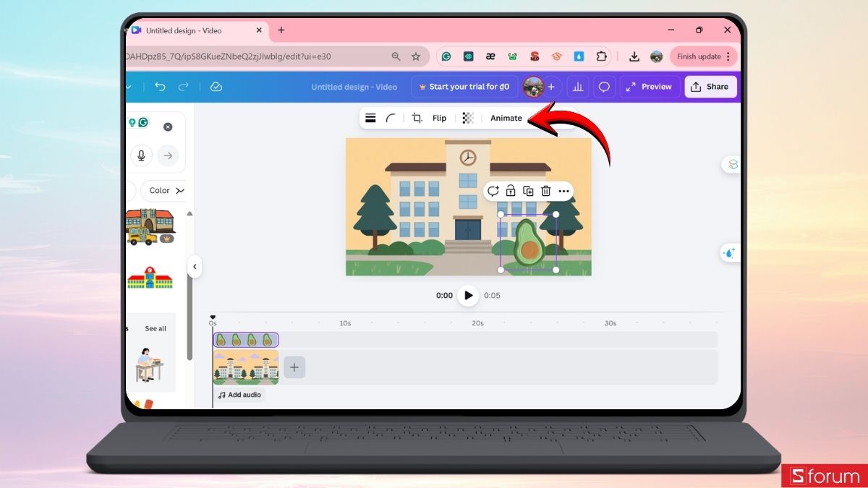The height and width of the screenshot is (488, 868).
Task: Open Chrome downloads icon
Action: click(634, 56)
